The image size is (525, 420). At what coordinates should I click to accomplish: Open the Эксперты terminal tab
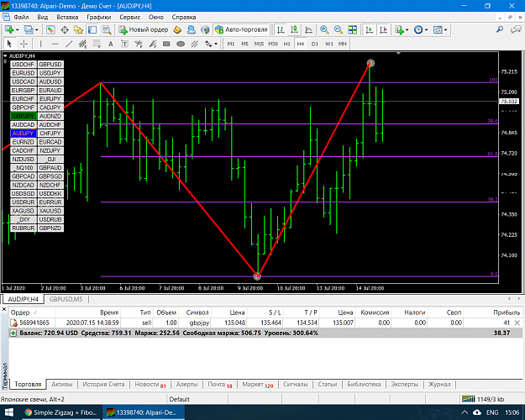[405, 384]
